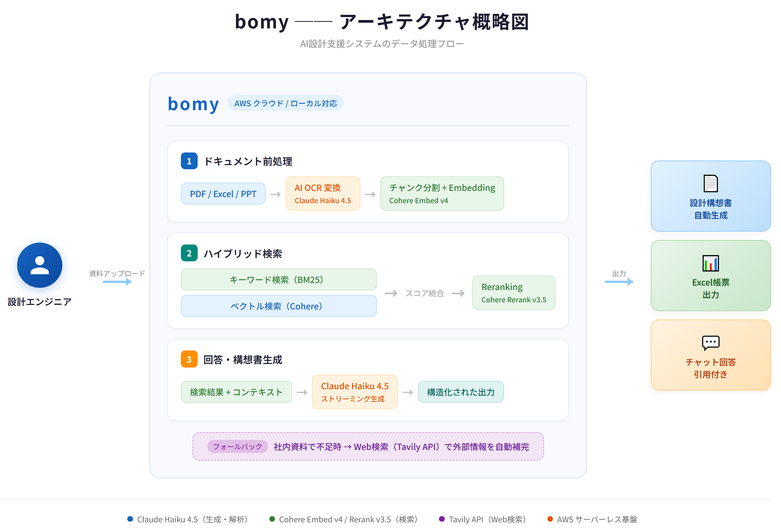Screen dimensions: 781x532
Task: Click the blue number 1 step badge
Action: click(x=189, y=161)
